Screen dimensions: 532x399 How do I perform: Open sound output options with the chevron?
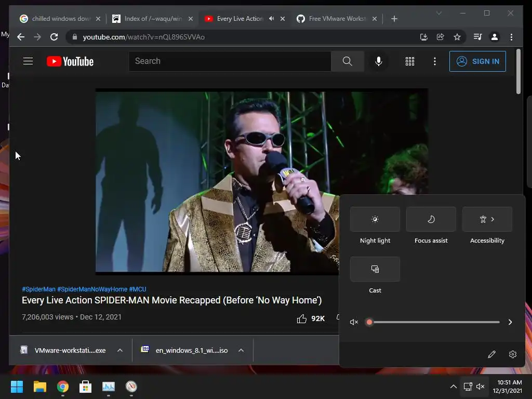point(510,322)
